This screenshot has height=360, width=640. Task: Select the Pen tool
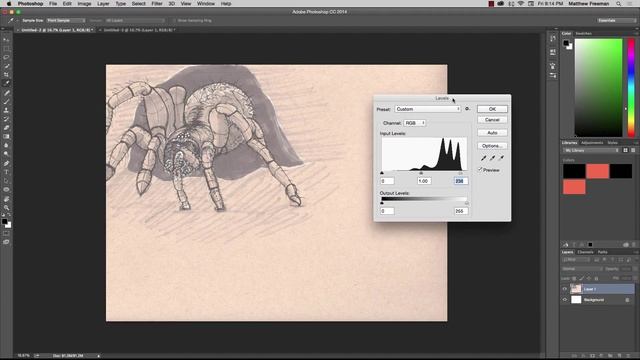click(6, 163)
